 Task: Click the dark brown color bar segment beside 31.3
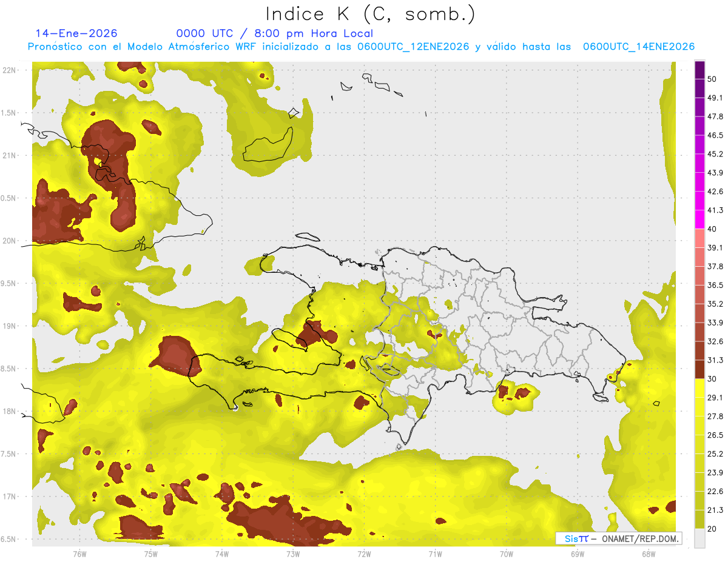click(x=699, y=369)
